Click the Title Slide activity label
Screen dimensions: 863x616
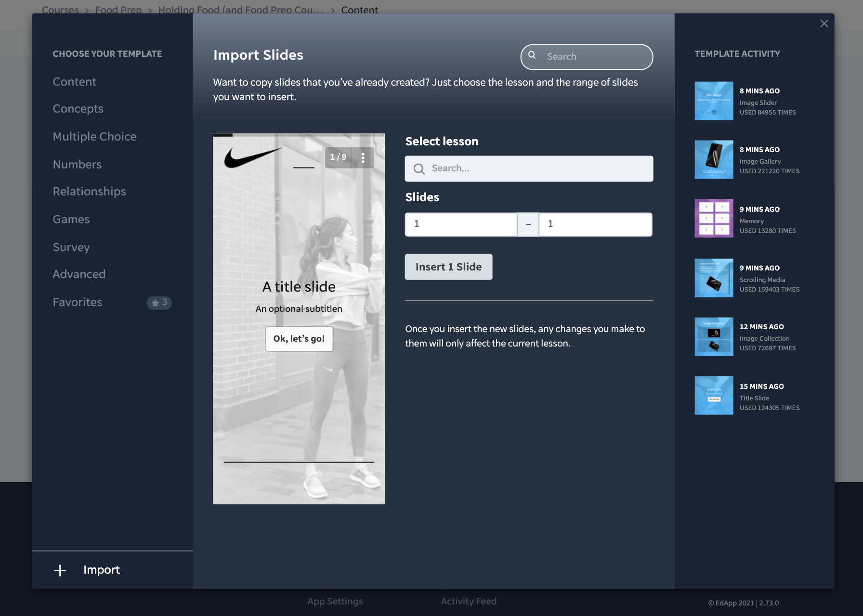[x=754, y=398]
